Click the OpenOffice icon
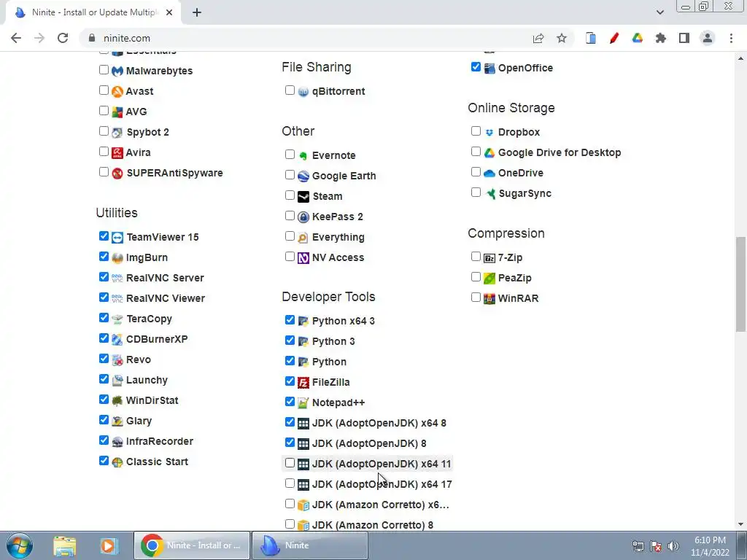 pyautogui.click(x=489, y=68)
